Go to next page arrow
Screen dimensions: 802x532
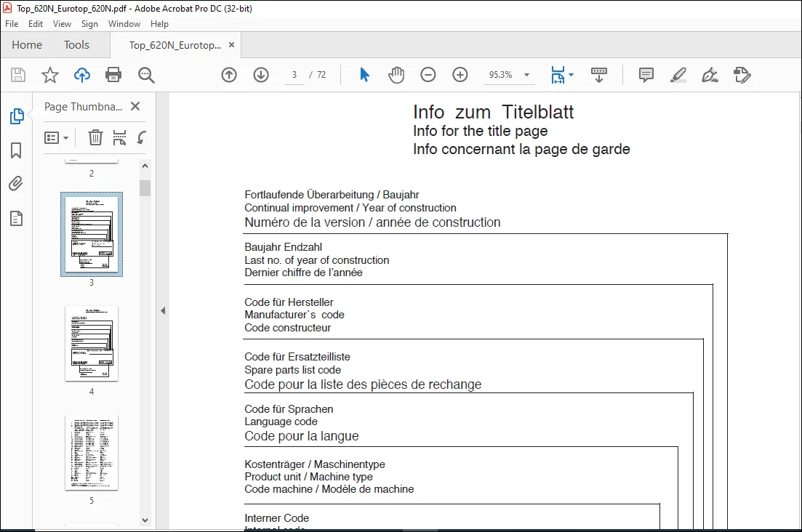tap(261, 75)
